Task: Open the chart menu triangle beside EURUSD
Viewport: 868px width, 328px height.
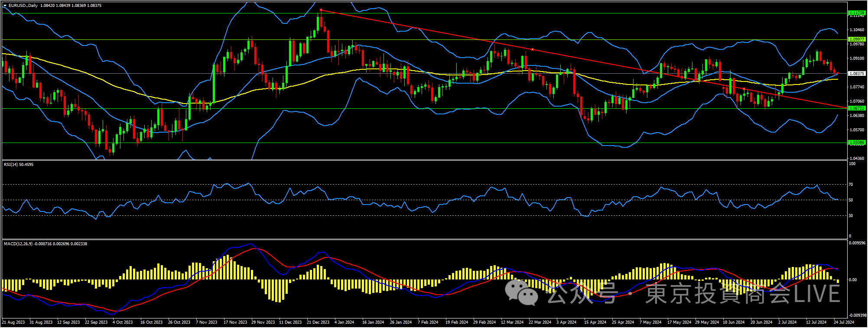Action: (5, 6)
